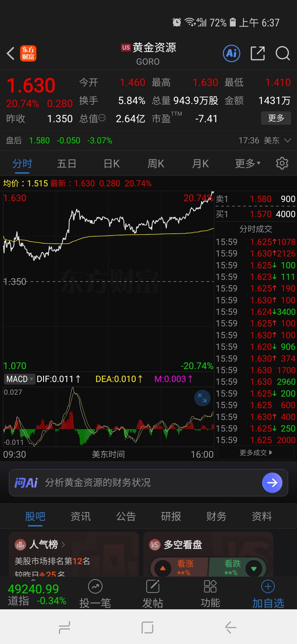The height and width of the screenshot is (644, 297).
Task: Tap the 发帖 post icon
Action: pyautogui.click(x=153, y=587)
